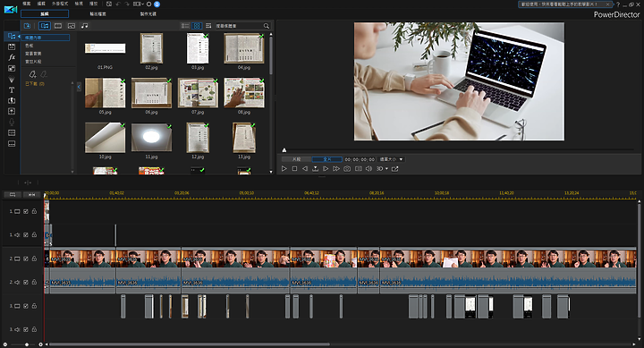The width and height of the screenshot is (644, 348).
Task: Click the fast forward button
Action: (x=336, y=169)
